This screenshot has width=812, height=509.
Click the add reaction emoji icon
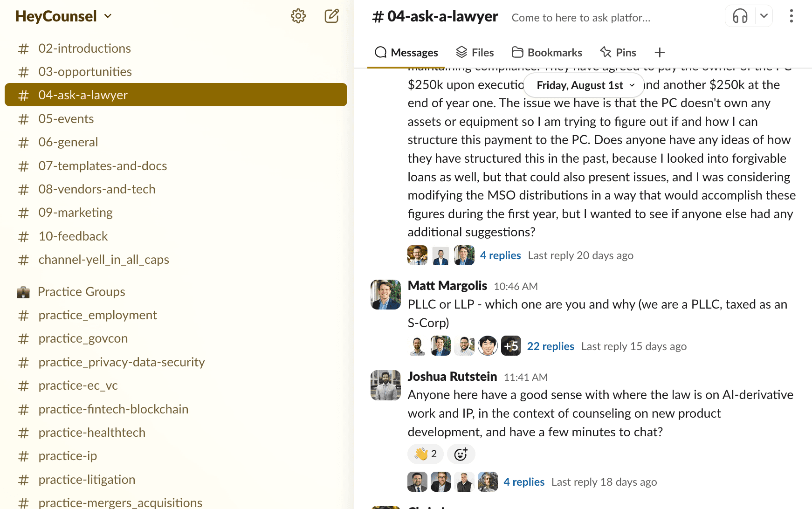click(x=461, y=454)
